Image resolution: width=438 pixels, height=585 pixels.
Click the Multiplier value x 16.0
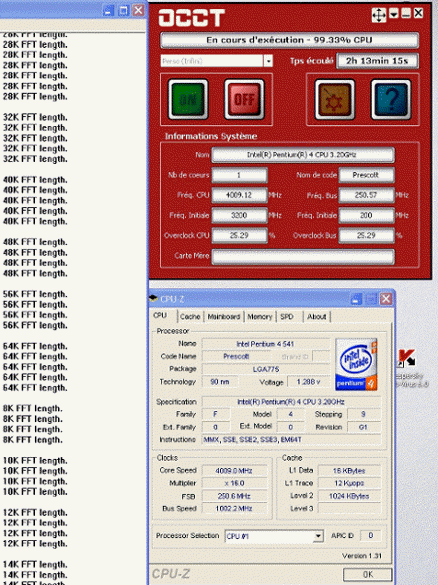234,484
